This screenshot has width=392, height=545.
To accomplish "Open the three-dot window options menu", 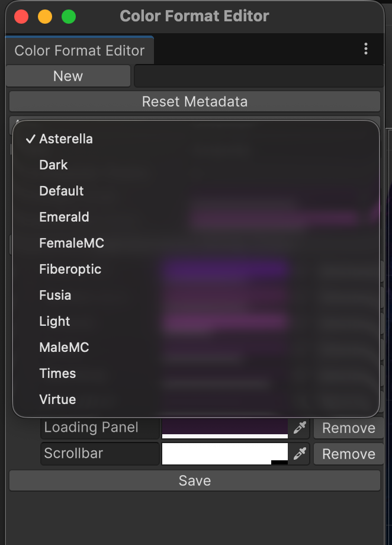I will [x=366, y=49].
